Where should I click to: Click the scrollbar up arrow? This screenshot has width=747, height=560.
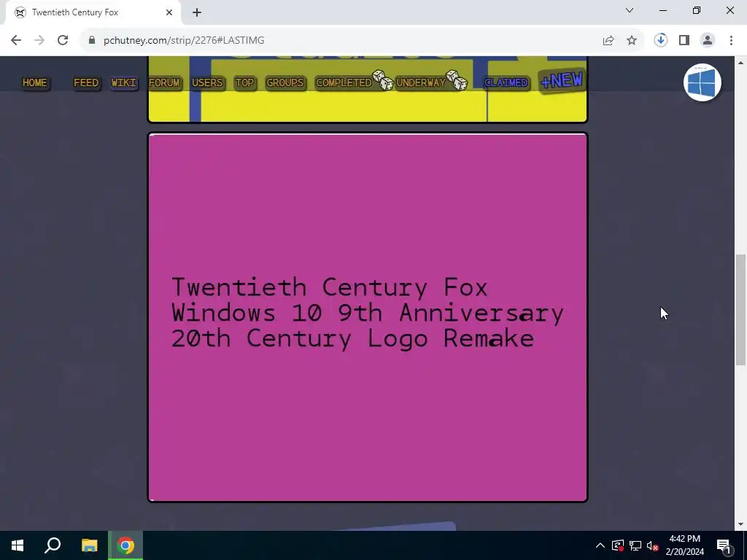pyautogui.click(x=741, y=62)
